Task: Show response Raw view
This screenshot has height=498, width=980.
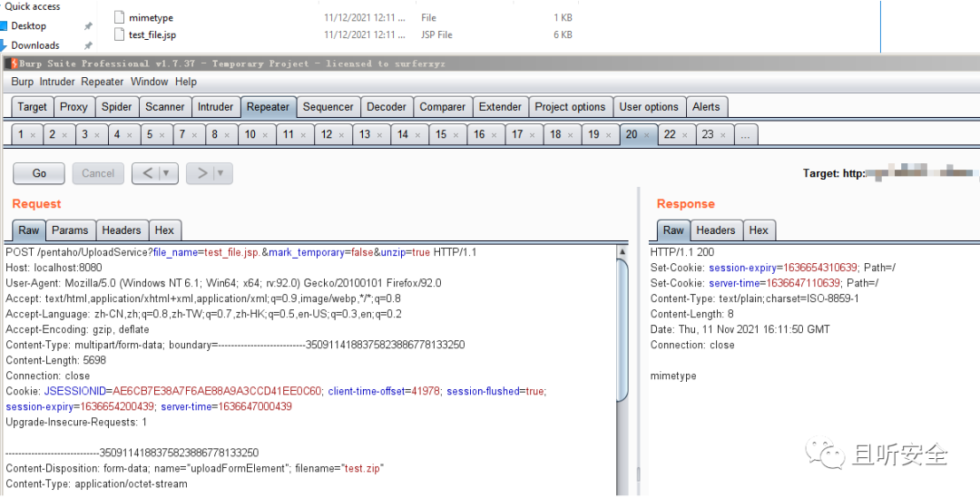Action: click(x=673, y=229)
